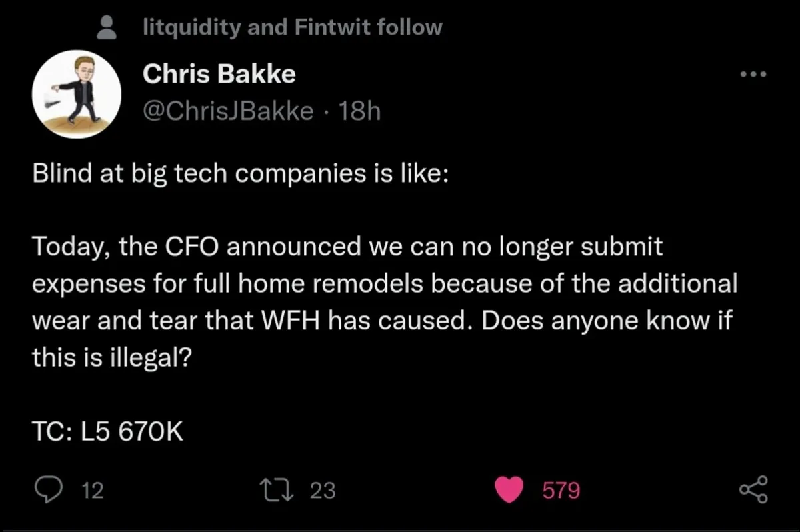Click the word "CFO" in the tweet
This screenshot has height=532, width=800.
pos(193,247)
